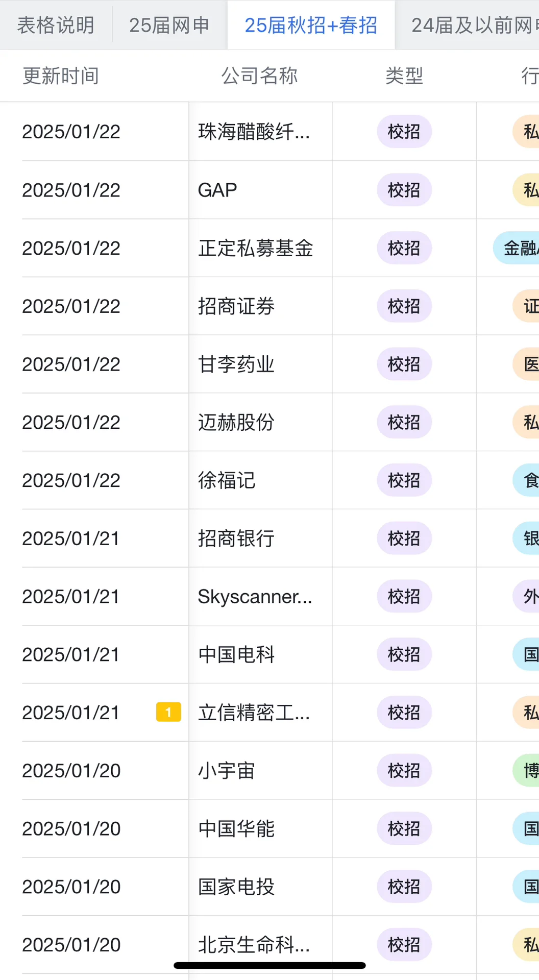Switch to the 25届网申 tab
The height and width of the screenshot is (980, 539).
pyautogui.click(x=169, y=25)
